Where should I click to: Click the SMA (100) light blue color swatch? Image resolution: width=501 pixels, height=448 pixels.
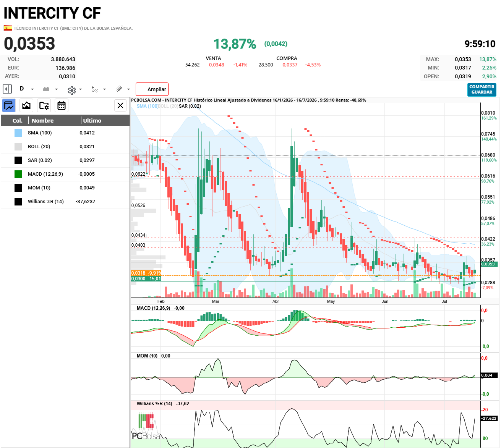(18, 133)
